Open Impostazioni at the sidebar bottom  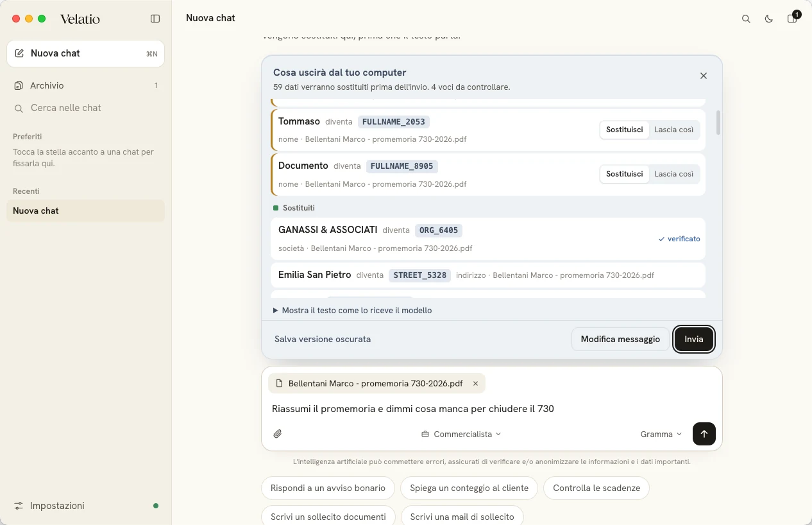tap(85, 506)
